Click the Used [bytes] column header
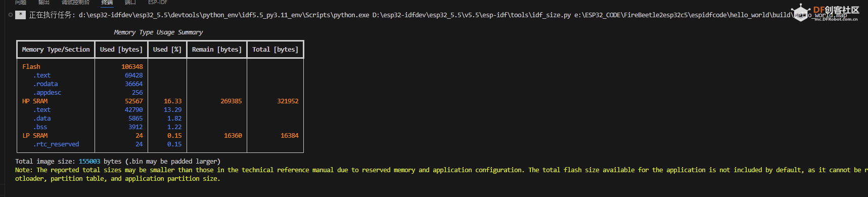Image resolution: width=868 pixels, height=197 pixels. pos(121,50)
